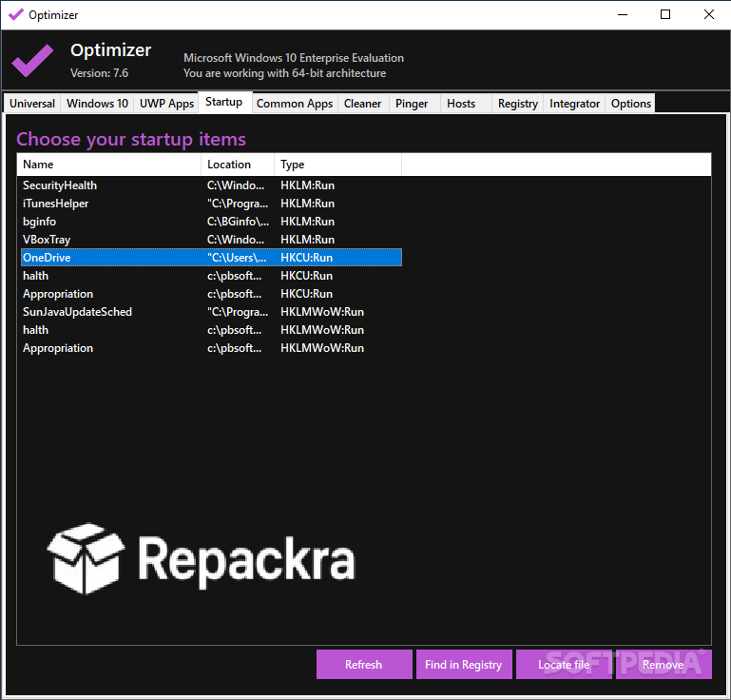Sort list by Name column header
The width and height of the screenshot is (731, 700).
click(x=109, y=165)
